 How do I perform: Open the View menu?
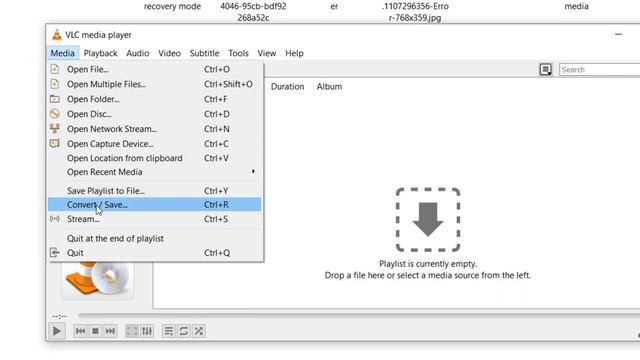pos(267,53)
